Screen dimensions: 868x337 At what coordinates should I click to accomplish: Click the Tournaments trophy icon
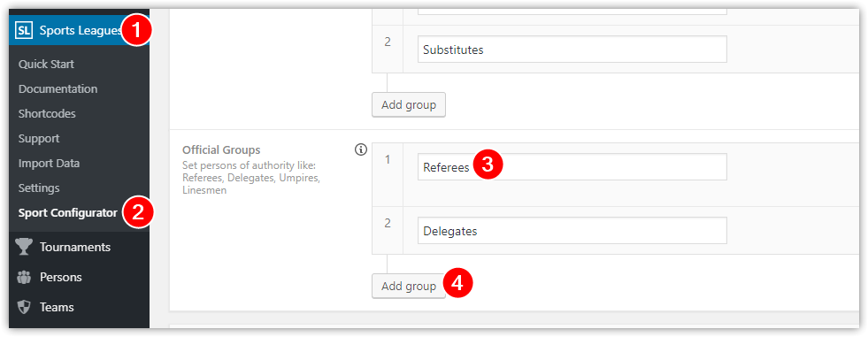pos(24,247)
